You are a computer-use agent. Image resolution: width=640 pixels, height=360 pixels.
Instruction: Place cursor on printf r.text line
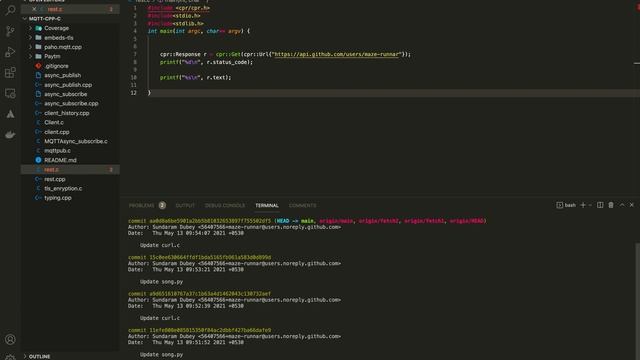pyautogui.click(x=195, y=77)
